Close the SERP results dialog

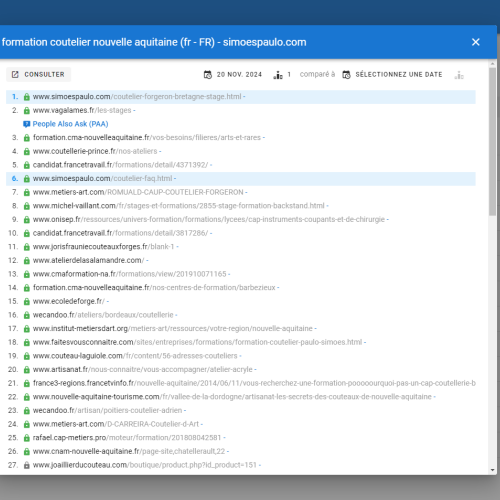click(x=476, y=42)
